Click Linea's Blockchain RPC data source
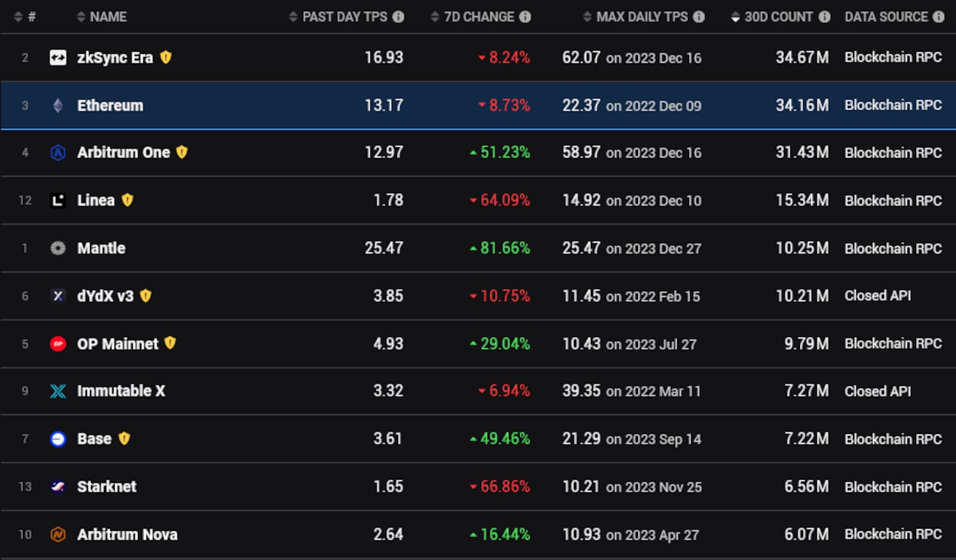This screenshot has width=956, height=560. [x=893, y=200]
